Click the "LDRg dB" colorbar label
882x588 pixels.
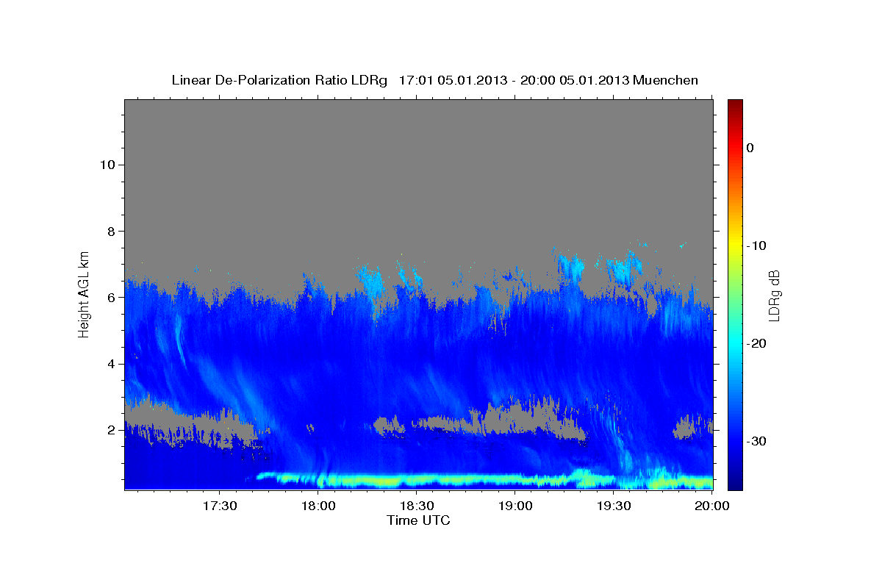tap(773, 295)
